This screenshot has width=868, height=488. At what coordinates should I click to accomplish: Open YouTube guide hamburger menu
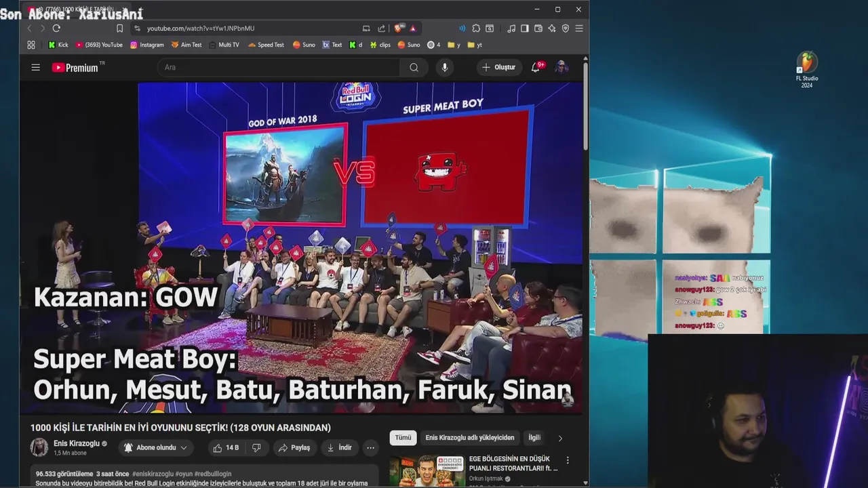point(35,67)
